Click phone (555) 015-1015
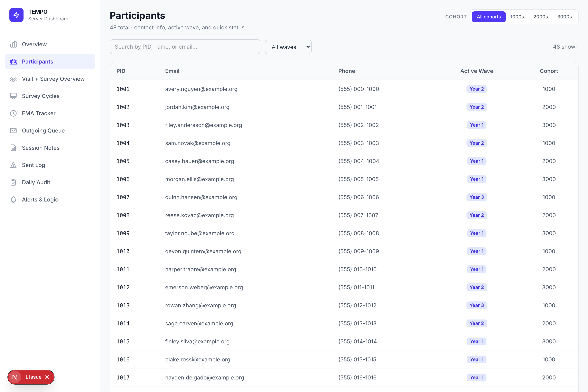 (357, 359)
